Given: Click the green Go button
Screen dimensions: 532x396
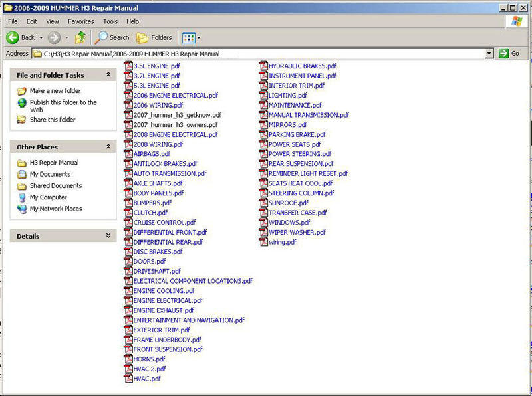Looking at the screenshot, I should coord(510,54).
